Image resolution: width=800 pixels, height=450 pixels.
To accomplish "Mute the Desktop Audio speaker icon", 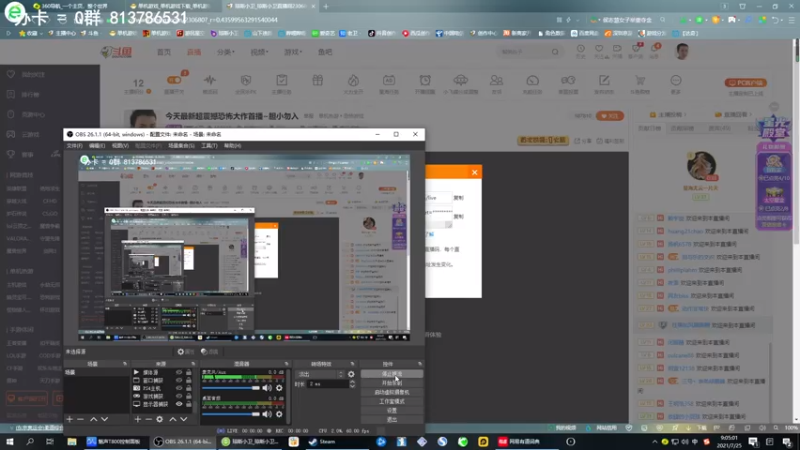I will click(x=267, y=414).
